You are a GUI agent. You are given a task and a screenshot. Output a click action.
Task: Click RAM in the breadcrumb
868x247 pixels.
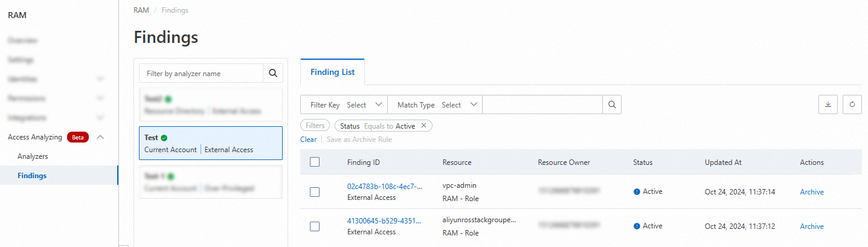(141, 10)
